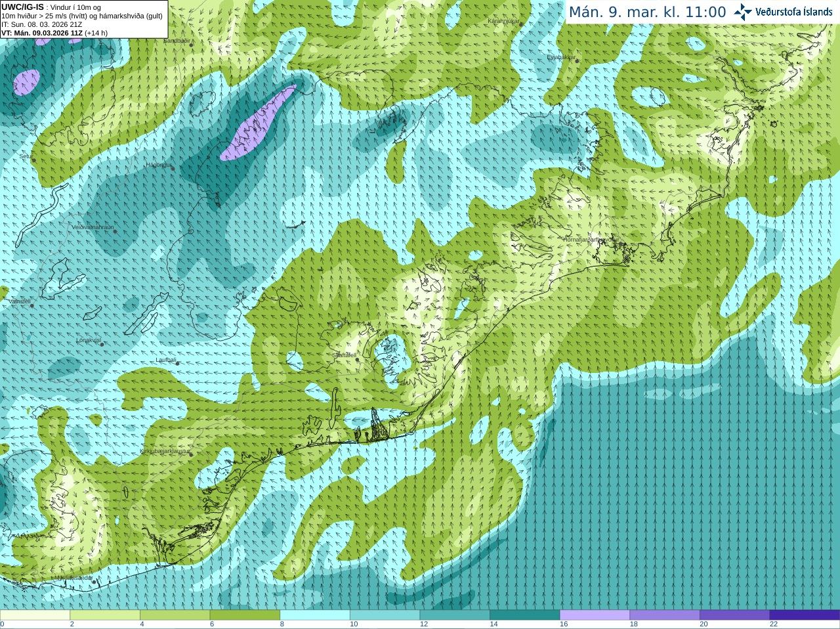Click the IT: Sun. 08. 03. 2026 21Z line

[41, 24]
